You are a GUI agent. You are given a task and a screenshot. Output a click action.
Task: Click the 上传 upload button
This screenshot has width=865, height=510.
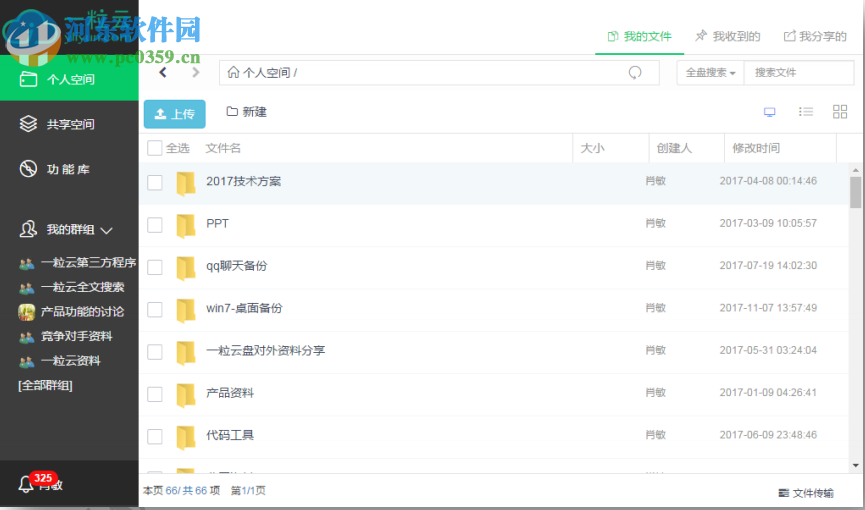(x=174, y=114)
